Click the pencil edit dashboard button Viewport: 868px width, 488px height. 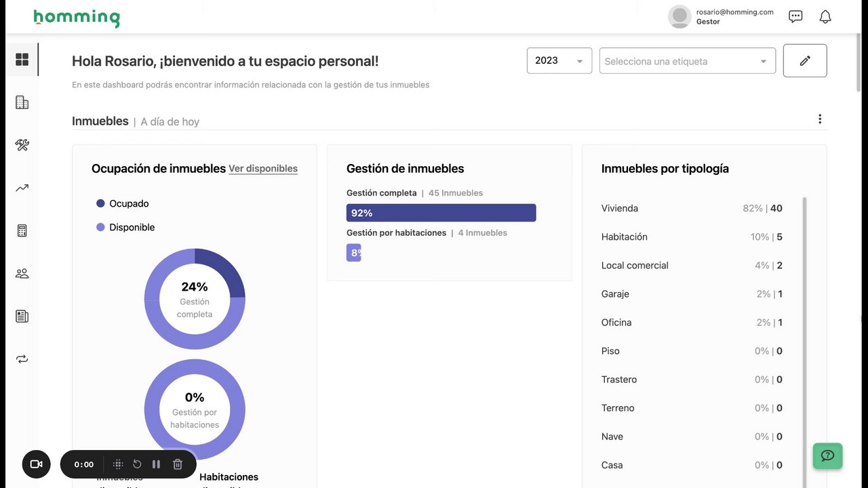(805, 61)
